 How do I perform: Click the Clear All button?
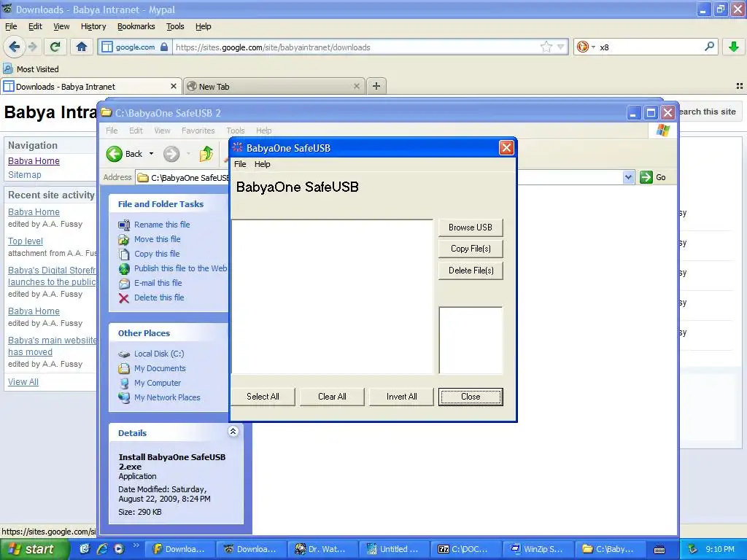332,397
